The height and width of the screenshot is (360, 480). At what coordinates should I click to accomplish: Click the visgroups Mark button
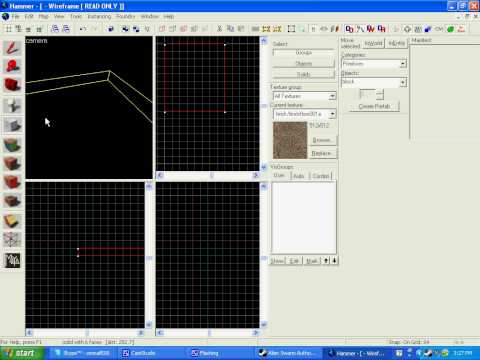point(312,261)
